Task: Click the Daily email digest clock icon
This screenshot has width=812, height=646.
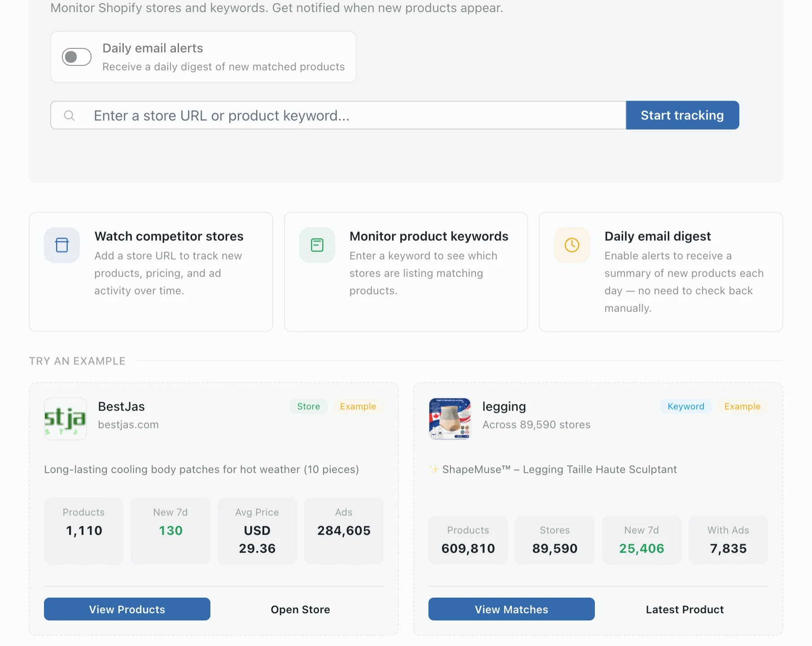Action: pyautogui.click(x=572, y=245)
